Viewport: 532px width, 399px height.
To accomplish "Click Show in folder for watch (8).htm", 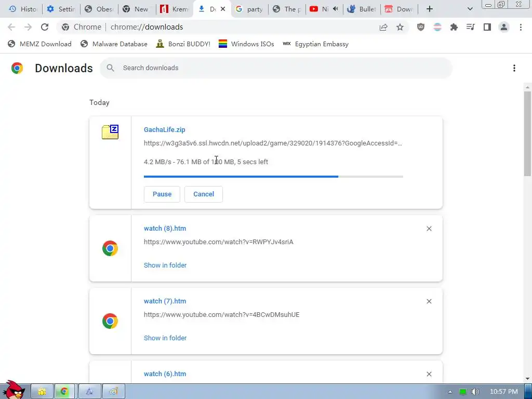I will pyautogui.click(x=165, y=265).
